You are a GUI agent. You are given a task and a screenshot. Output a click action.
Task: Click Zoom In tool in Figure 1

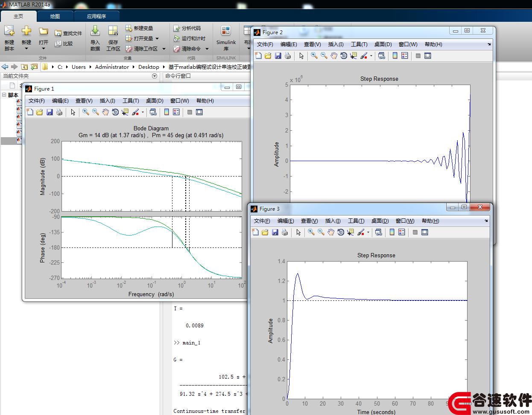pos(86,112)
